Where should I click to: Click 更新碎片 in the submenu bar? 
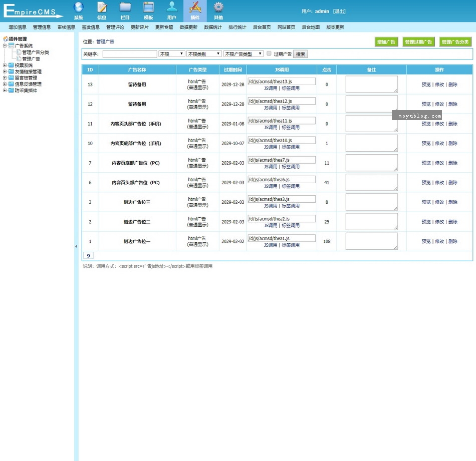click(140, 27)
